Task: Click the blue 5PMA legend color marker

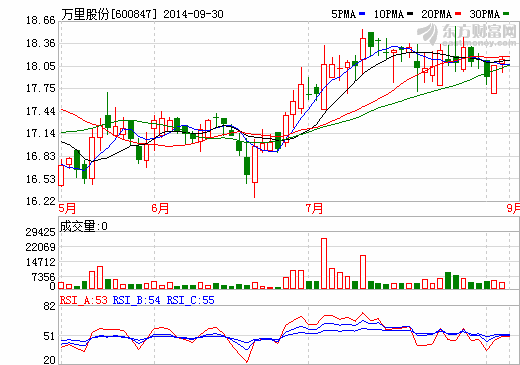Action: tap(362, 14)
